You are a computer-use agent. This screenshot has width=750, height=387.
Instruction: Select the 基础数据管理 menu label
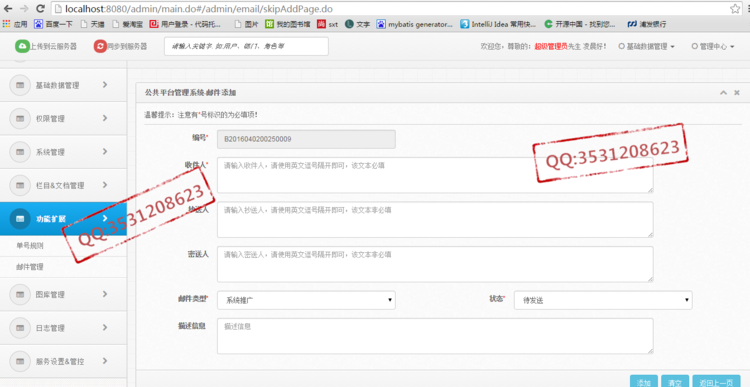click(x=57, y=86)
